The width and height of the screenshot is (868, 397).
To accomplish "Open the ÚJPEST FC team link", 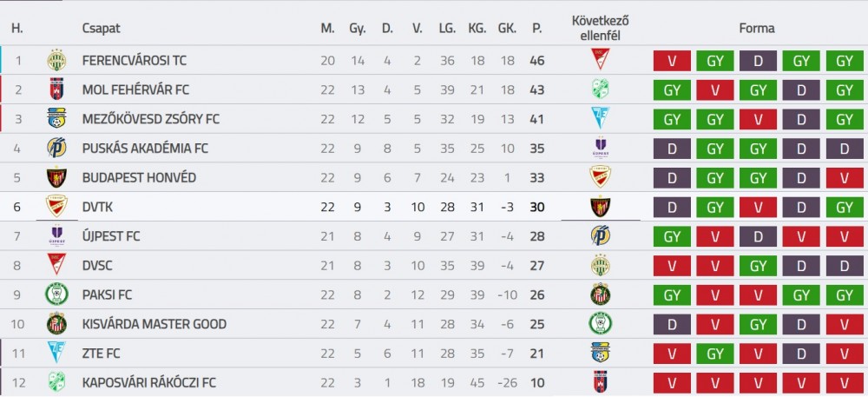I will coord(111,236).
